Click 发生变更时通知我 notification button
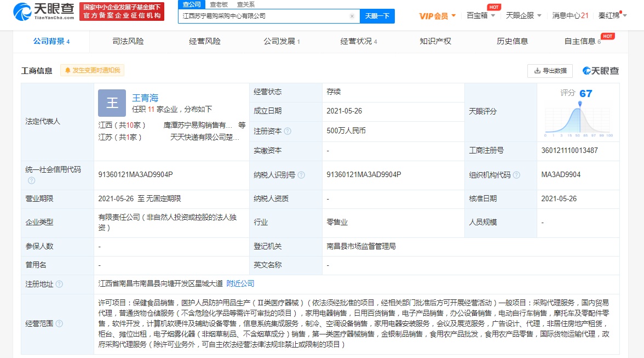The width and height of the screenshot is (644, 358). coord(93,70)
